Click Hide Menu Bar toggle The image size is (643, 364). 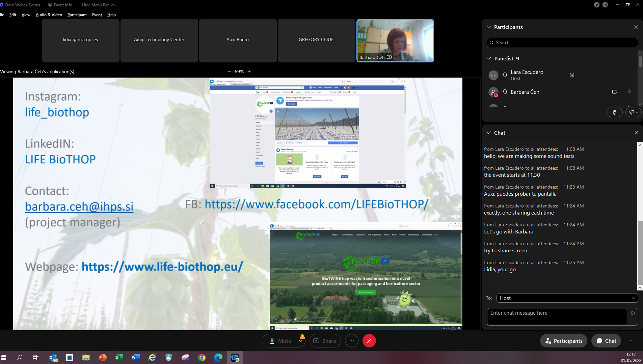pos(99,5)
